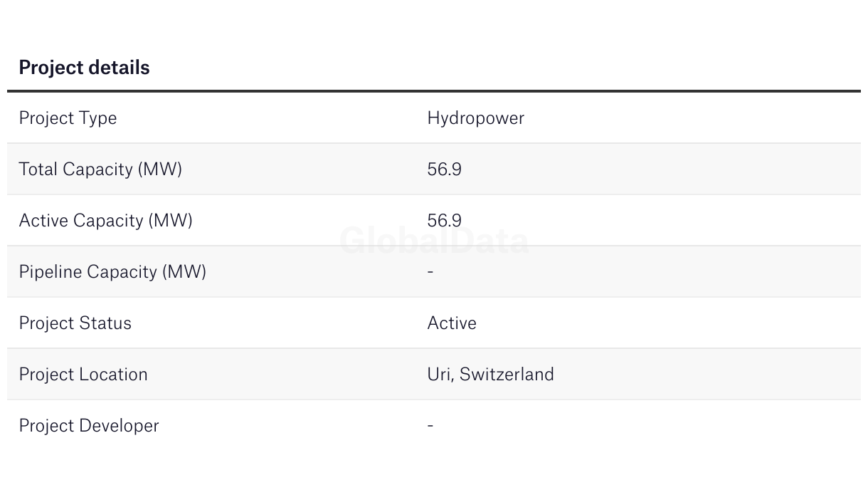
Task: Click the Project Status table row
Action: 434,323
